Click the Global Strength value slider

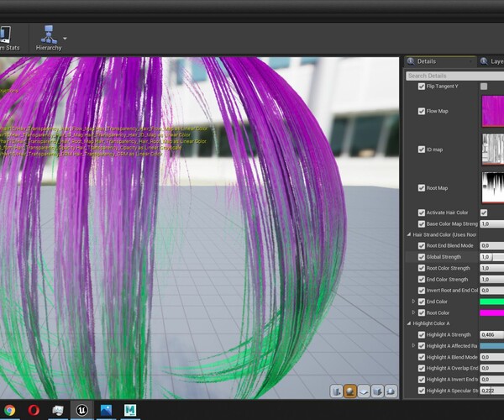(491, 257)
